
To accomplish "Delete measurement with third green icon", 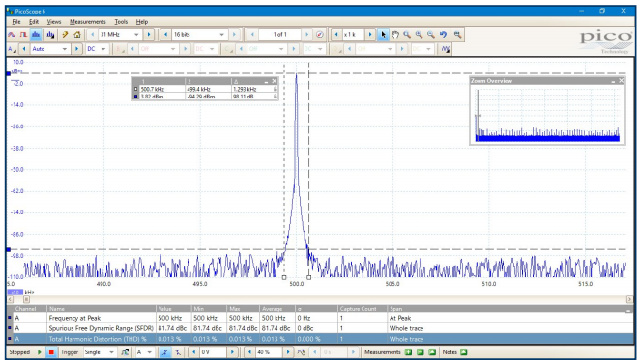I will 432,352.
